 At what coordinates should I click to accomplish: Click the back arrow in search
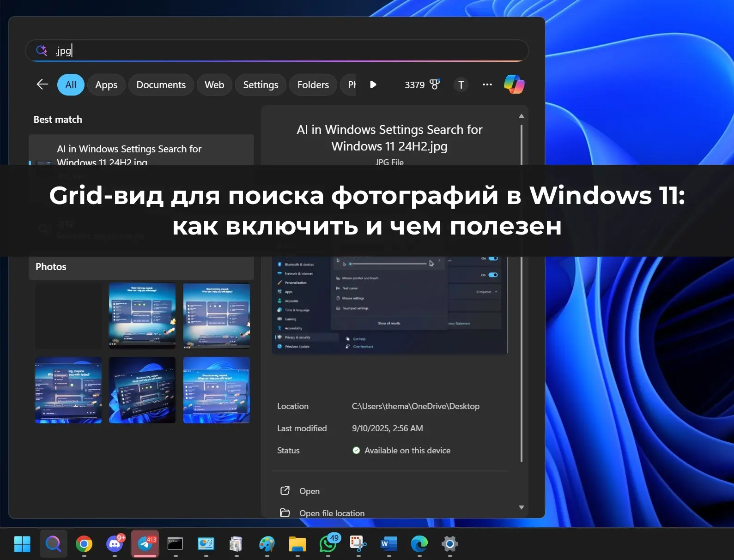click(x=42, y=84)
